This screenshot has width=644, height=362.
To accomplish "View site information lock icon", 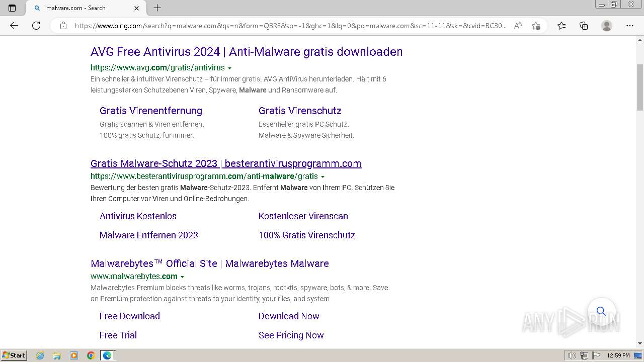I will (63, 26).
